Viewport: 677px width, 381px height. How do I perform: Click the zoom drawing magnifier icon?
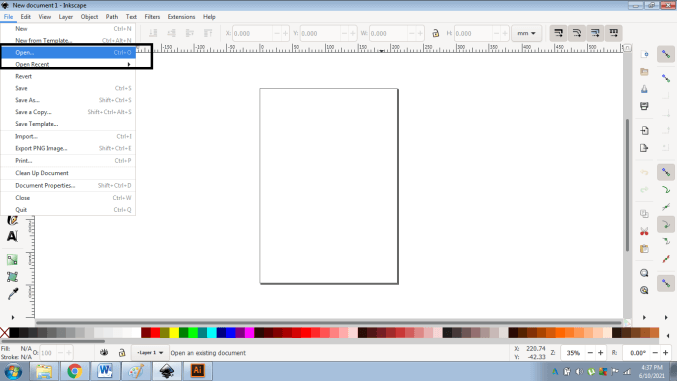coord(644,290)
